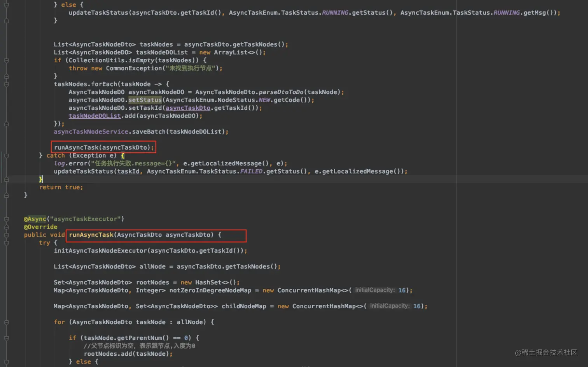Image resolution: width=588 pixels, height=367 pixels.
Task: Click "runAsyncTask" in the method declaration
Action: pyautogui.click(x=91, y=235)
